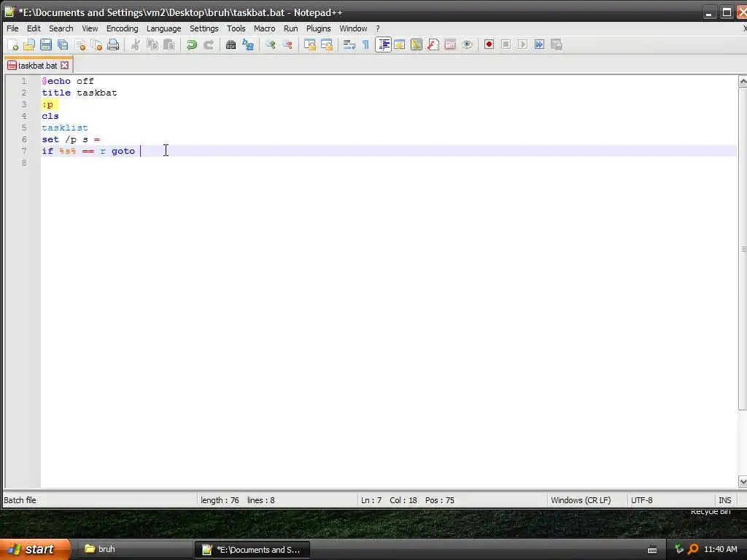The width and height of the screenshot is (747, 560).
Task: Click the Playback macro icon
Action: click(522, 44)
